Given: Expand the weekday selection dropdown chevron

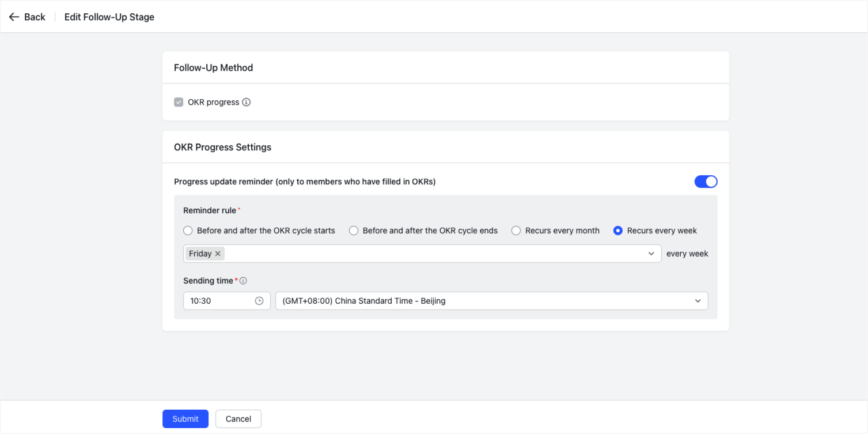Looking at the screenshot, I should click(651, 254).
